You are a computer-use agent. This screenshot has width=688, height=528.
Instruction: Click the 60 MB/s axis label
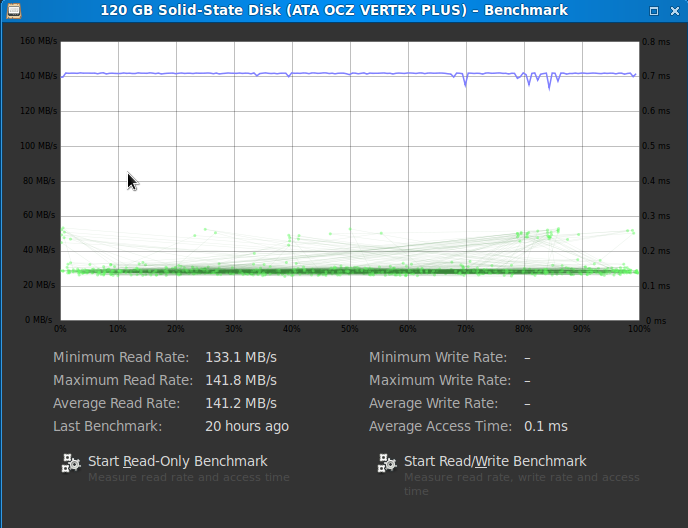tap(39, 215)
